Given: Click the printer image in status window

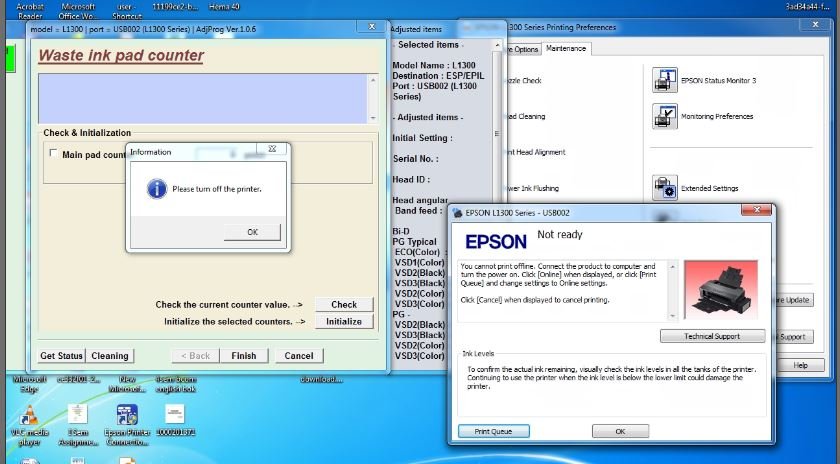Looking at the screenshot, I should point(721,290).
